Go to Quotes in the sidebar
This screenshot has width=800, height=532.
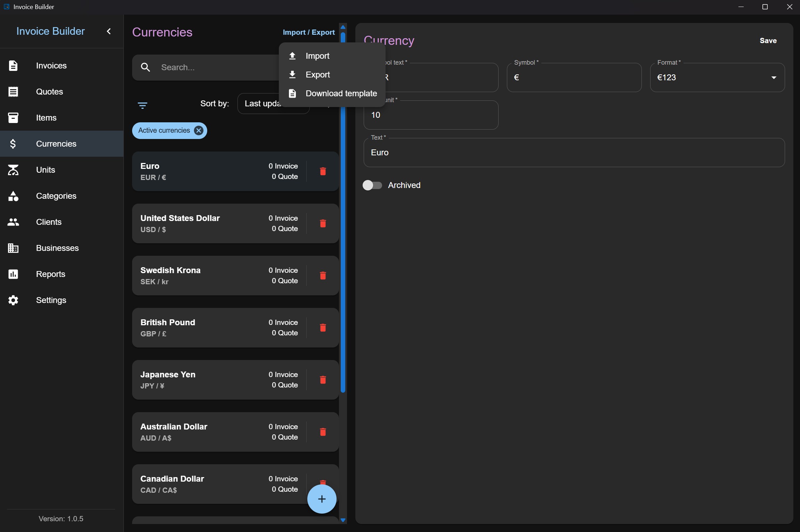[62, 92]
